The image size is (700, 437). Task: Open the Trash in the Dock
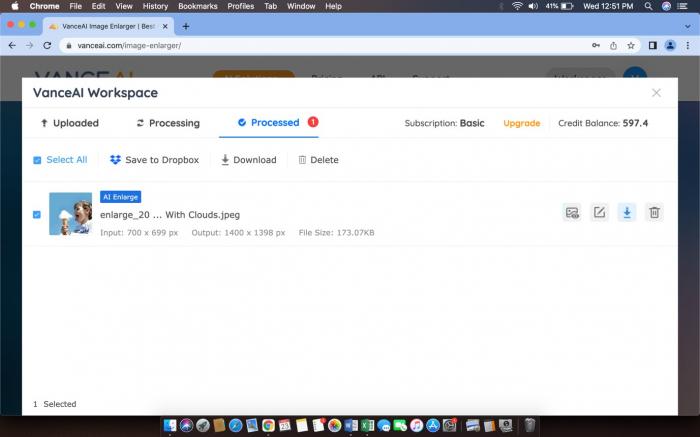529,425
